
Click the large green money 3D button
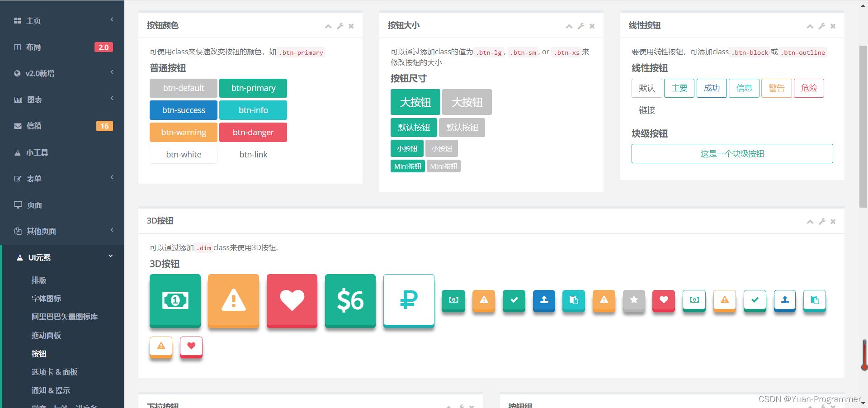click(x=175, y=300)
